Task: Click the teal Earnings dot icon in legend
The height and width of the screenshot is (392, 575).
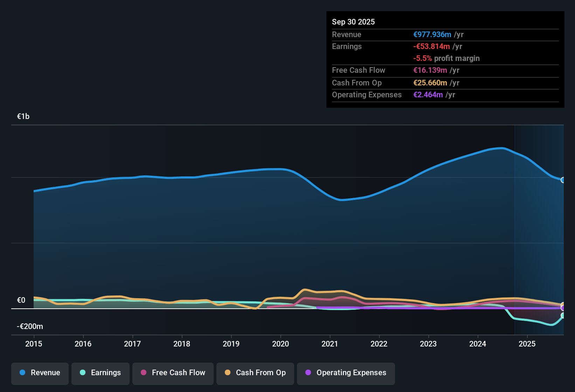Action: click(x=83, y=373)
